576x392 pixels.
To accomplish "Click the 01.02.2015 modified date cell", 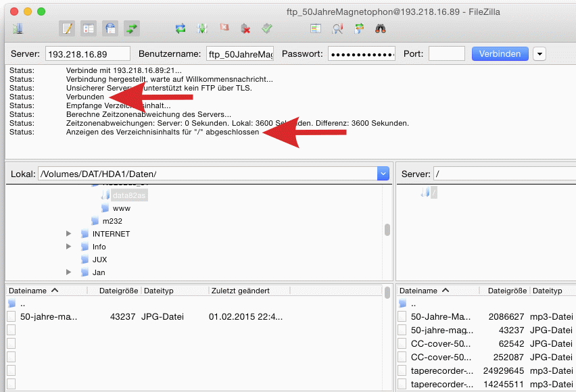I will (x=245, y=317).
